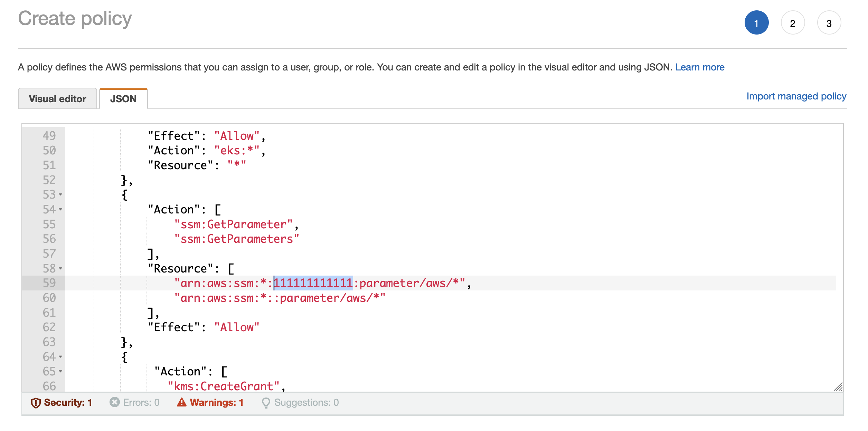The width and height of the screenshot is (868, 431).
Task: Place cursor in "ssm:GetParameters" string
Action: click(237, 239)
